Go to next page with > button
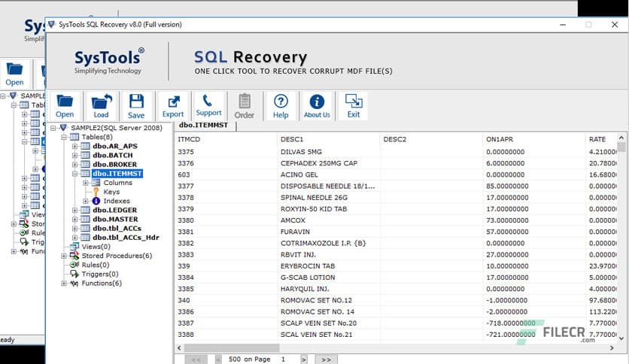The width and height of the screenshot is (629, 364). (x=304, y=359)
